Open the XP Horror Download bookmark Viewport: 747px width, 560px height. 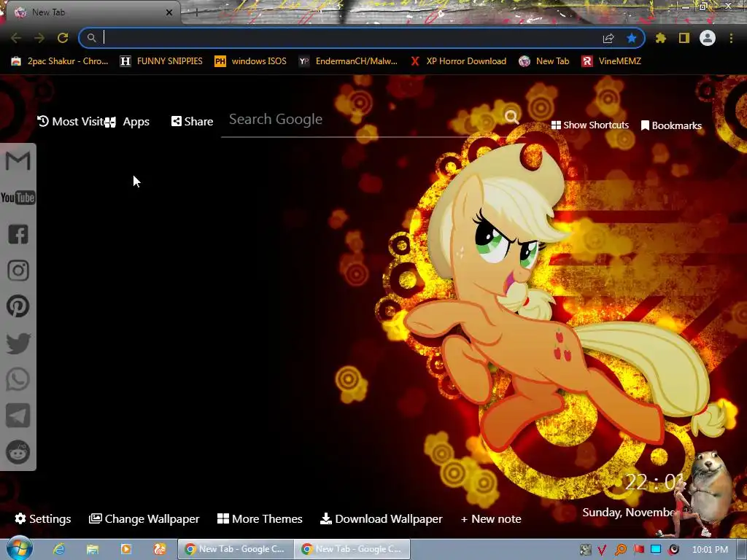pos(458,61)
